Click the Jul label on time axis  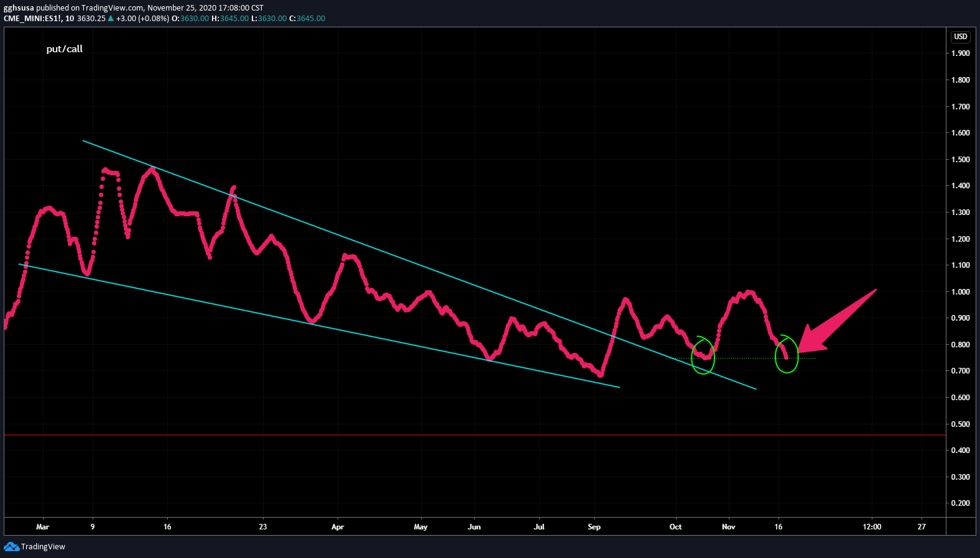click(x=539, y=527)
